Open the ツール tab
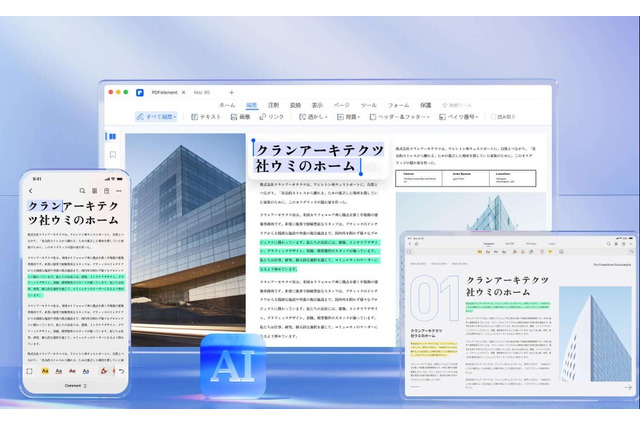640x426 pixels. pyautogui.click(x=369, y=105)
